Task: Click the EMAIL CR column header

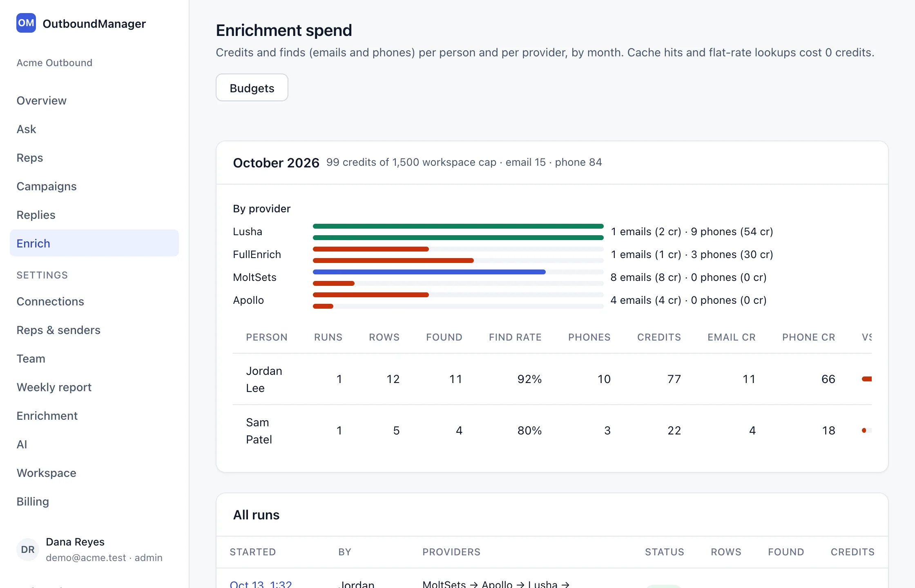Action: [x=732, y=337]
